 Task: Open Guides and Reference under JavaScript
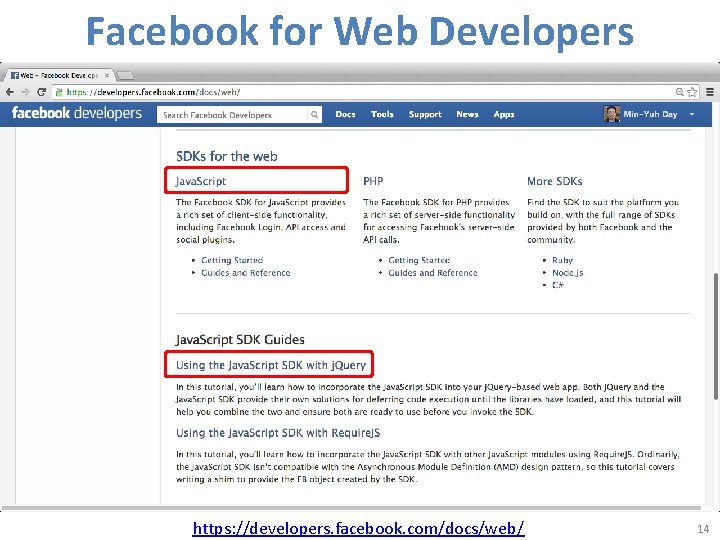(246, 273)
